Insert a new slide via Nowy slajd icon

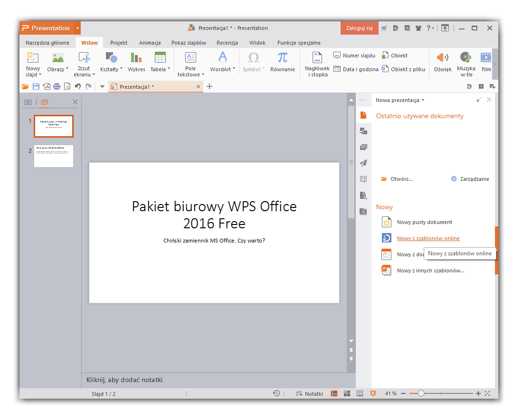coord(33,57)
